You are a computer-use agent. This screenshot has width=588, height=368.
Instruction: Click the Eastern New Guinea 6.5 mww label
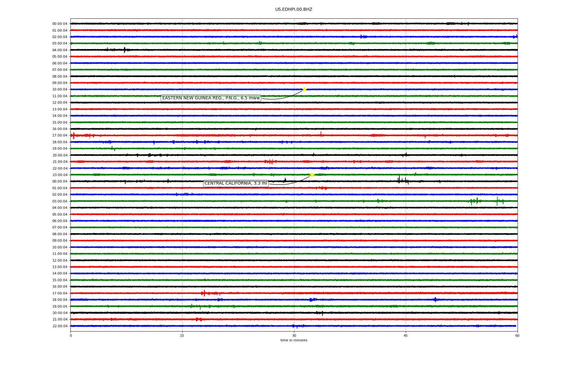(211, 98)
